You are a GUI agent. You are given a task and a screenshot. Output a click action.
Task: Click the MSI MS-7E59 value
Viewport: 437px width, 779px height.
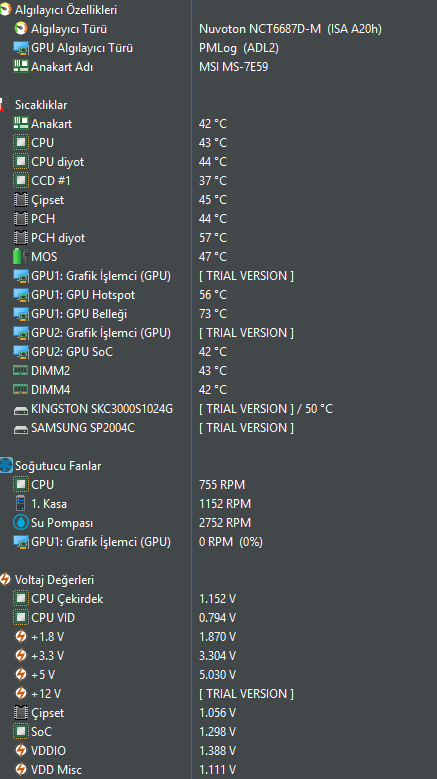[x=233, y=67]
